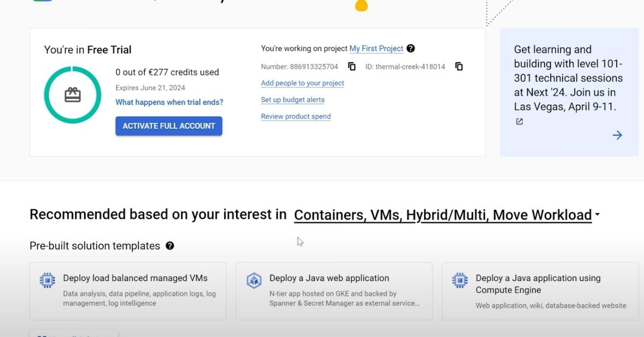
Task: Open What happens when trial ends link
Action: 169,102
